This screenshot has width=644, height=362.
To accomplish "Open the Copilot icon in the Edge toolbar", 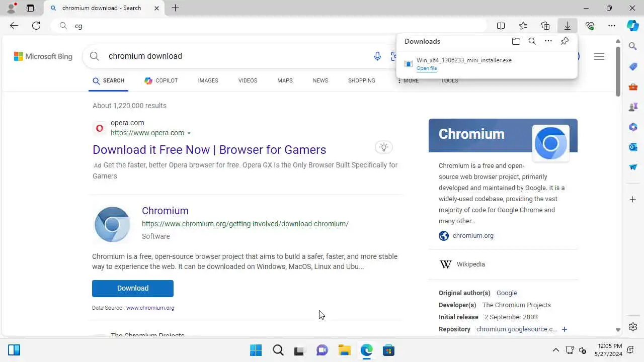I will pos(633,26).
